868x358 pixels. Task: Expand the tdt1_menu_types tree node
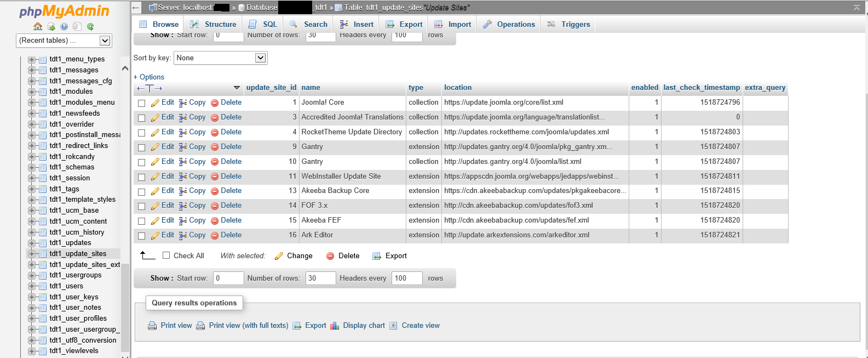tap(32, 60)
